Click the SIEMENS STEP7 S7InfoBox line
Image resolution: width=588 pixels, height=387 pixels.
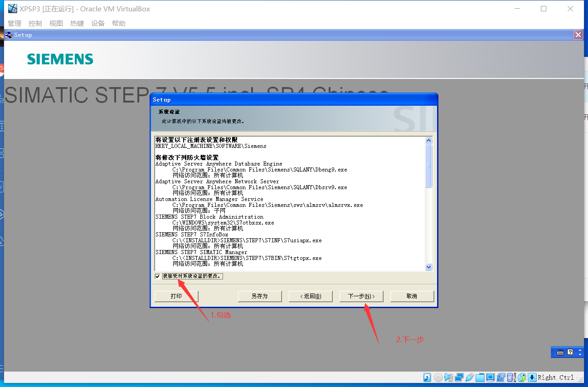coord(192,235)
